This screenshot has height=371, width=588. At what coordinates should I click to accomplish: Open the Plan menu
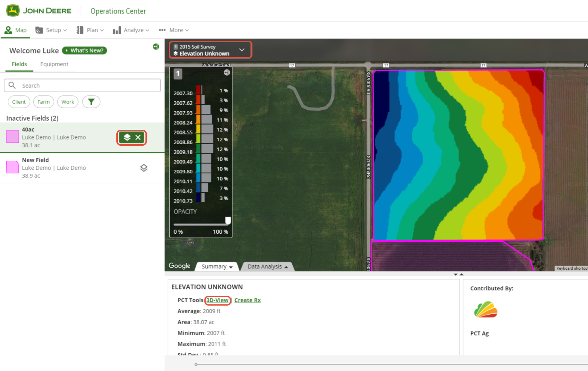[90, 30]
